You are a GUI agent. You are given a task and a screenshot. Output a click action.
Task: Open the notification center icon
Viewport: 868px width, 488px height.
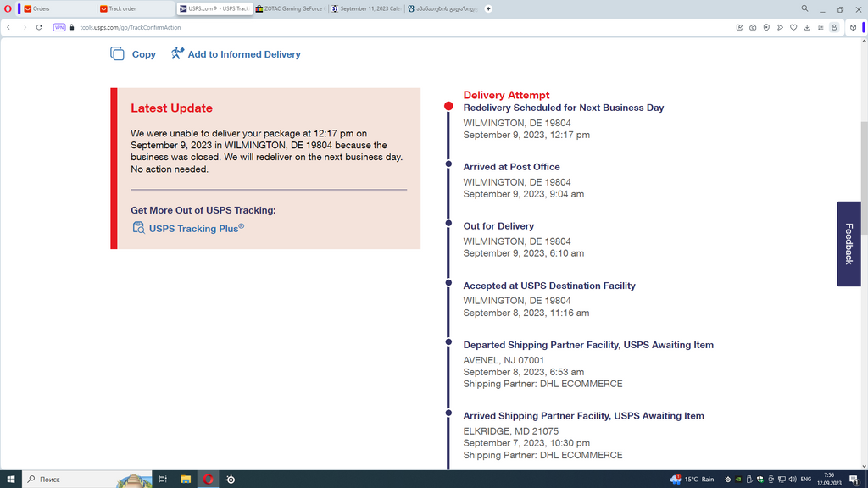[x=854, y=480]
